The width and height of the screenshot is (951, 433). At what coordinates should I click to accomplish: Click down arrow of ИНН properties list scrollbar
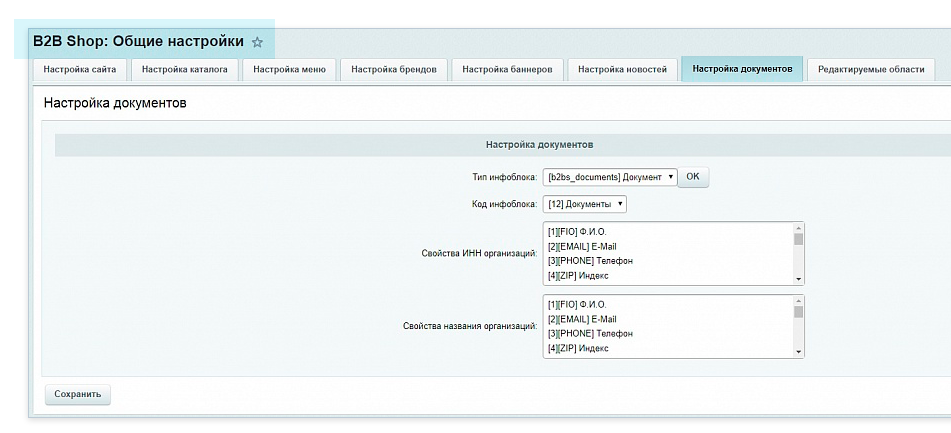pos(798,279)
